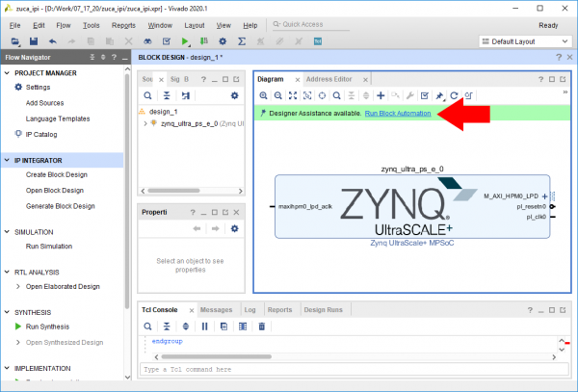Zoom in on the block diagram

(263, 96)
